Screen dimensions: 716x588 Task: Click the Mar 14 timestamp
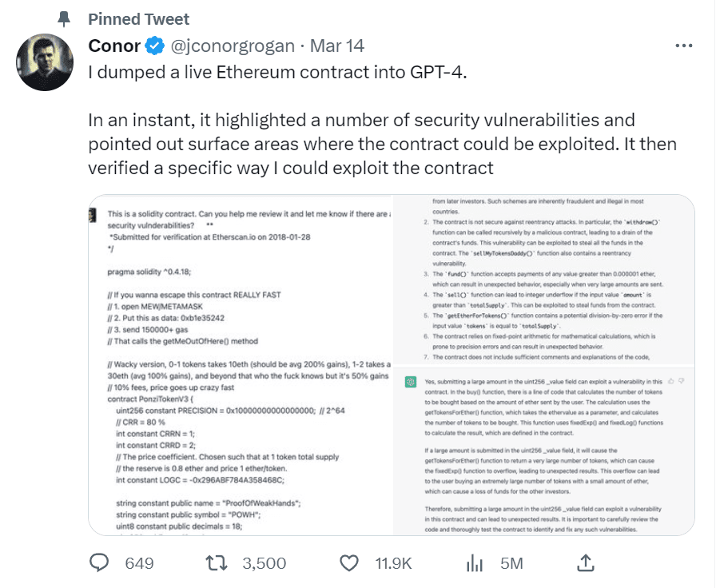tap(336, 46)
